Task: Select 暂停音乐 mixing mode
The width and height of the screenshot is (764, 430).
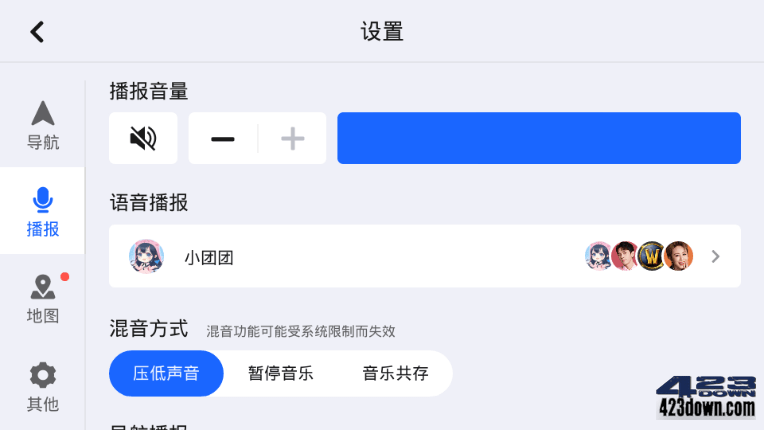Action: coord(281,374)
